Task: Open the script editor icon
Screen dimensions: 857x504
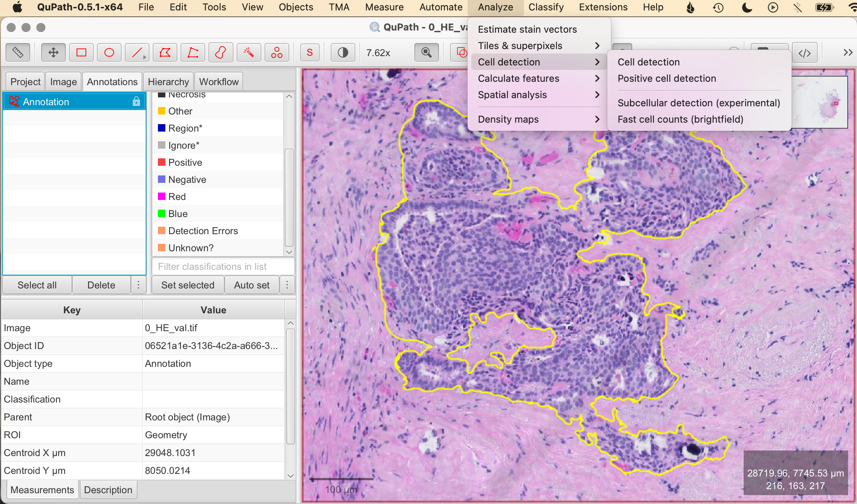Action: 805,52
